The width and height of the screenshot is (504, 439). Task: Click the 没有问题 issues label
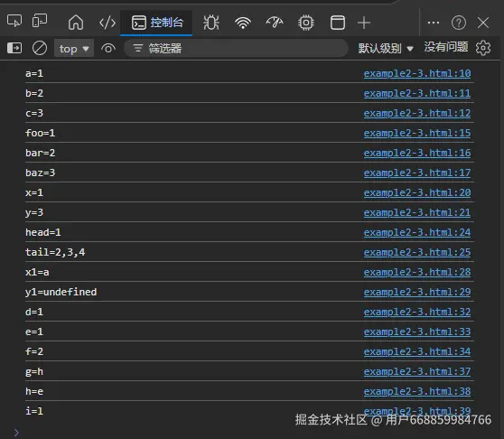[446, 47]
